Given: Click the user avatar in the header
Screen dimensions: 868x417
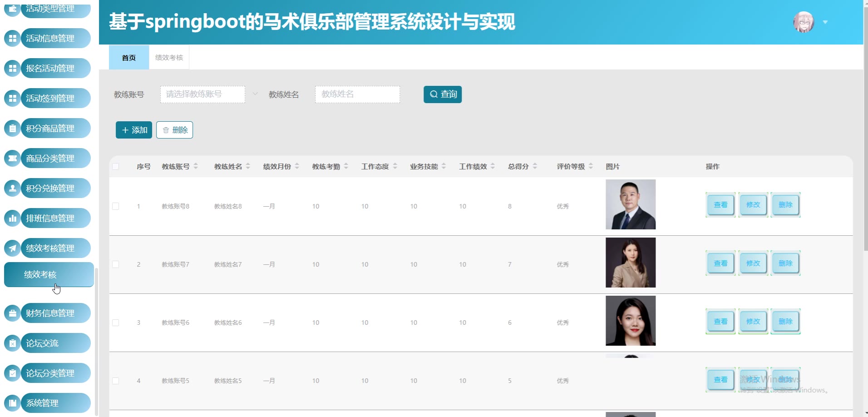Looking at the screenshot, I should coord(804,22).
